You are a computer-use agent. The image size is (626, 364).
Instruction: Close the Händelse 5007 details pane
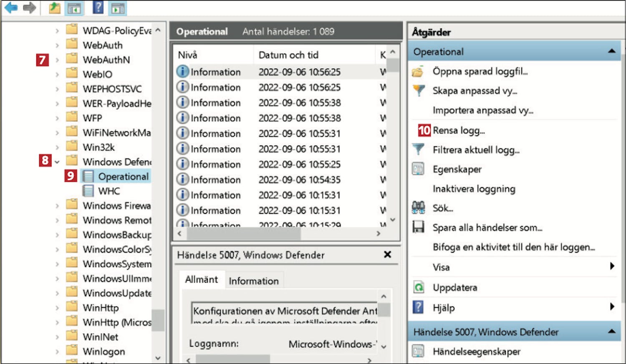coord(387,254)
